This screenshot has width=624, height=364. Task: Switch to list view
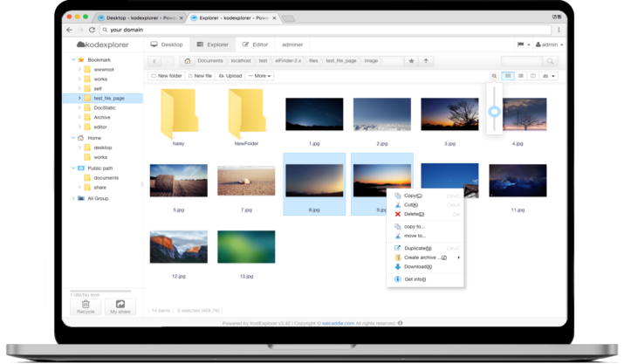(x=520, y=76)
